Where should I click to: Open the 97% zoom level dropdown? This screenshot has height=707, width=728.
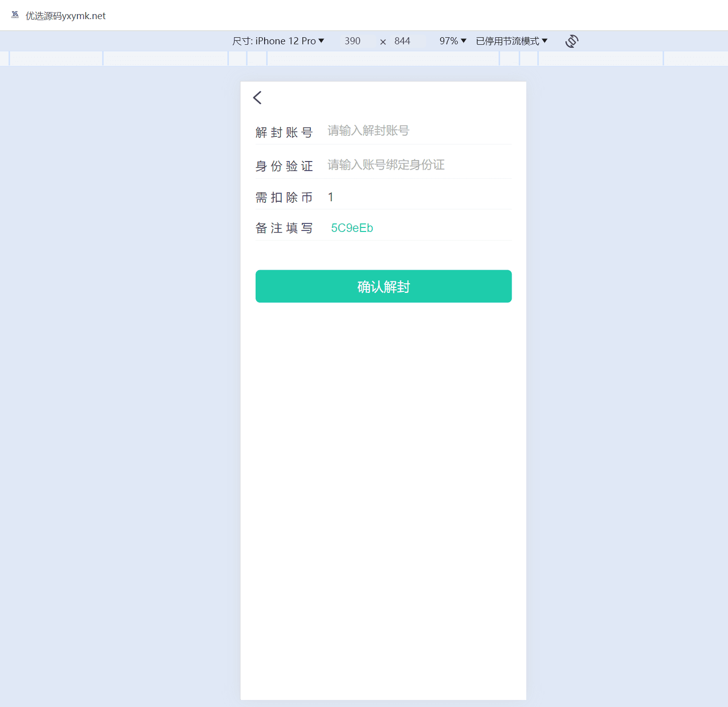[453, 41]
